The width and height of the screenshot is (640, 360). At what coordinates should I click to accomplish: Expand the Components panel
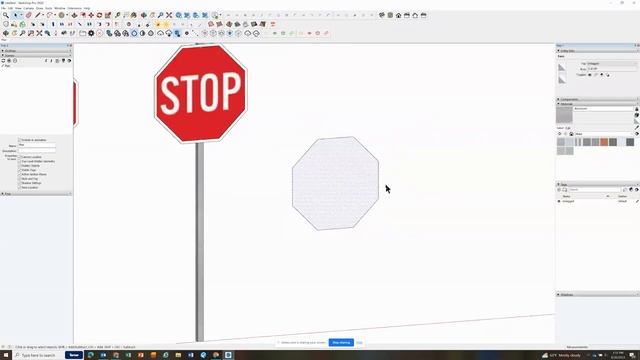click(598, 99)
